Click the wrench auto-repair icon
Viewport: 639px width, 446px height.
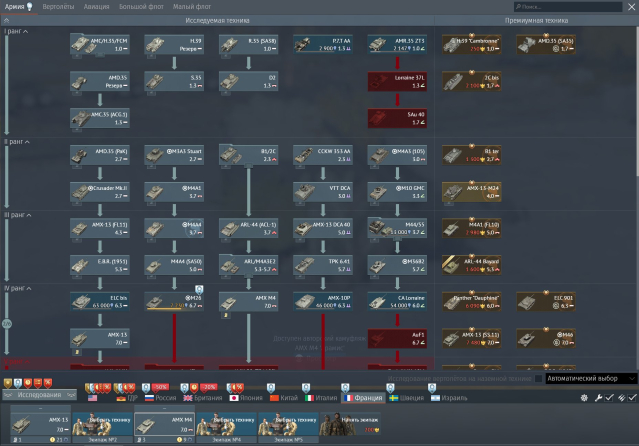[598, 398]
